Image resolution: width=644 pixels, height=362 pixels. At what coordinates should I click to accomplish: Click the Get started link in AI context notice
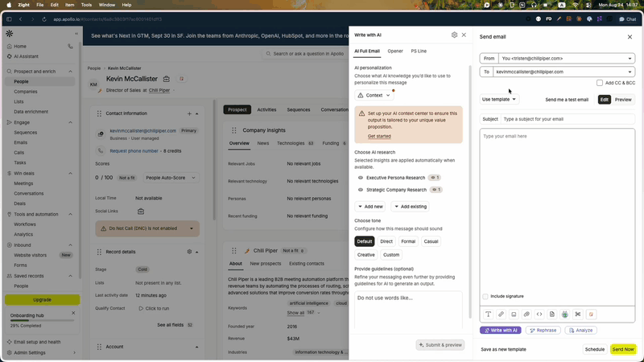pyautogui.click(x=379, y=136)
